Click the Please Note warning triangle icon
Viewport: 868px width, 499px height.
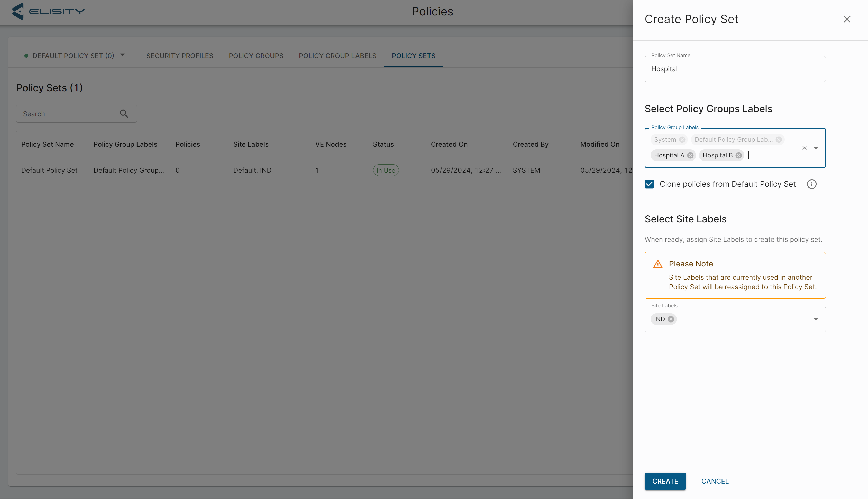(658, 264)
